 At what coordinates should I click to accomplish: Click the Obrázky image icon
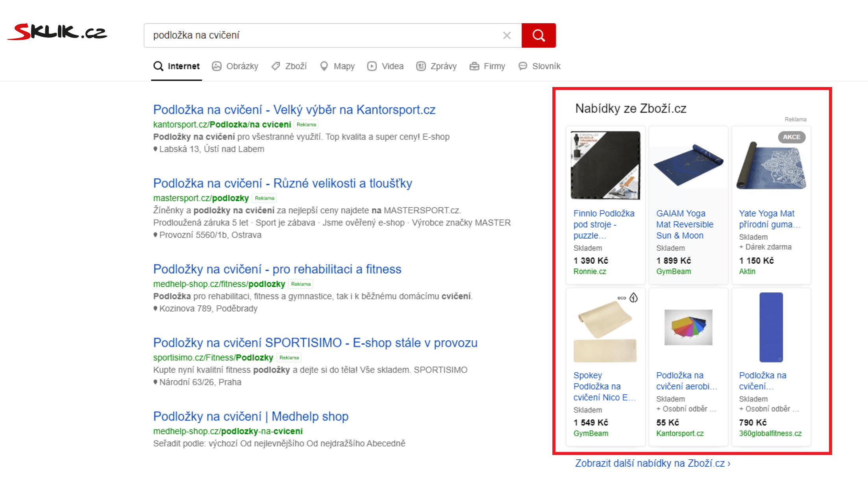pyautogui.click(x=217, y=66)
